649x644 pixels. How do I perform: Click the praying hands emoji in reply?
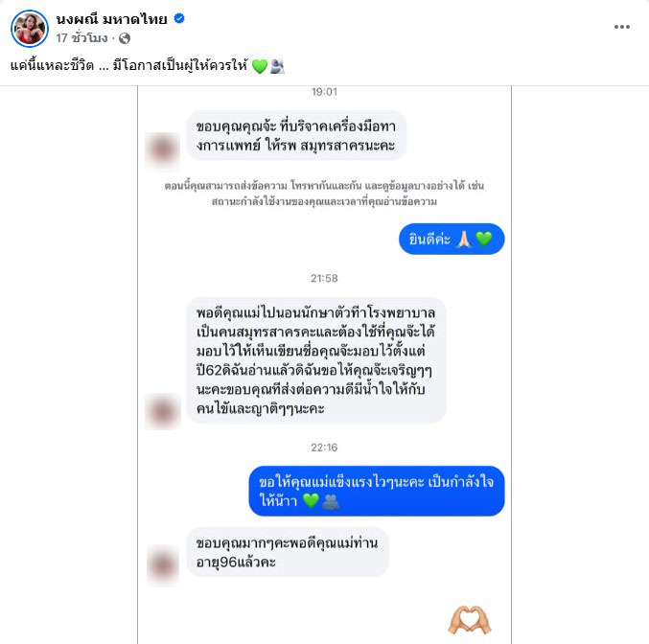[x=464, y=239]
